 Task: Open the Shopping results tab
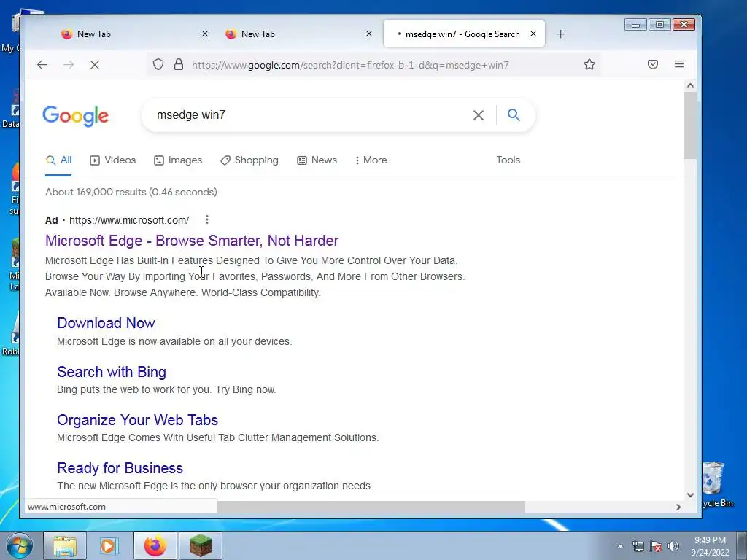point(249,160)
